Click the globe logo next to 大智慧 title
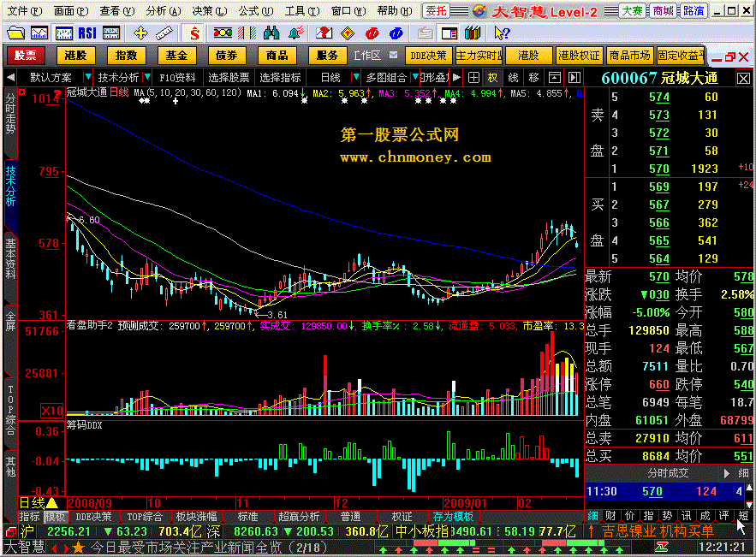This screenshot has height=557, width=756. coord(479,10)
